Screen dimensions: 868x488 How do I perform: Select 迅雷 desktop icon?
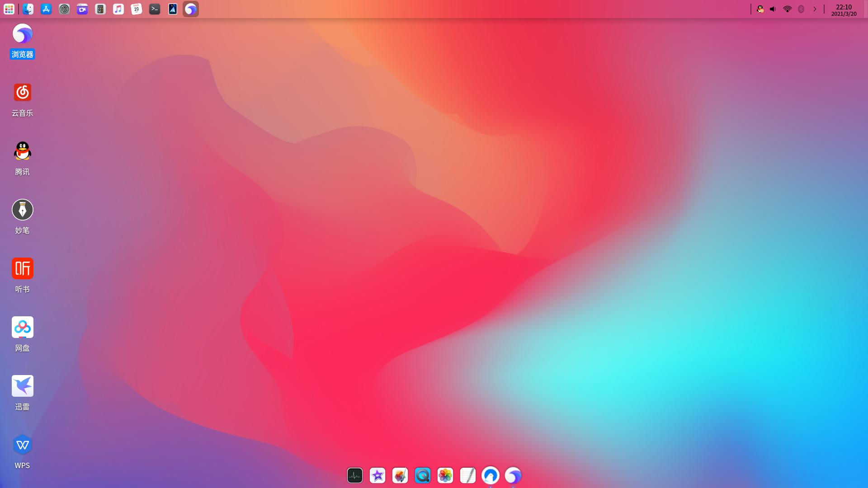point(22,386)
